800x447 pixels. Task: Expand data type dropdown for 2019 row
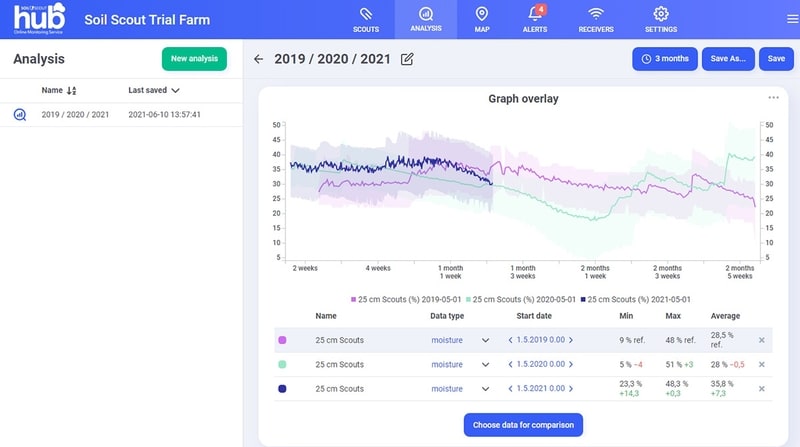tap(485, 340)
